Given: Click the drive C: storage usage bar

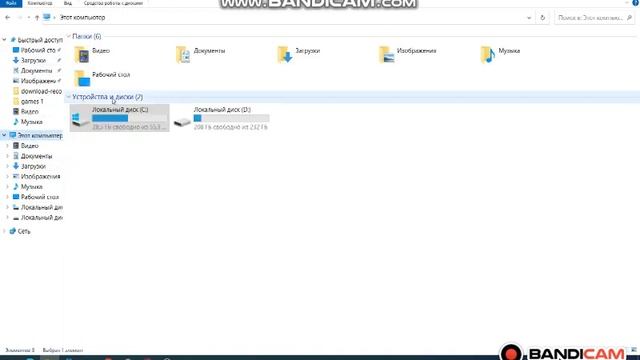Looking at the screenshot, I should pos(129,118).
